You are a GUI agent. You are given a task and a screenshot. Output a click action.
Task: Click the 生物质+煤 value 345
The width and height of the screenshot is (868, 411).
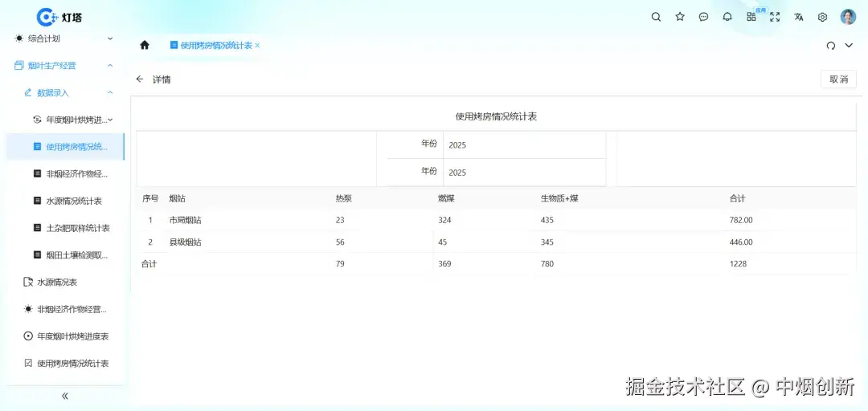coord(547,242)
